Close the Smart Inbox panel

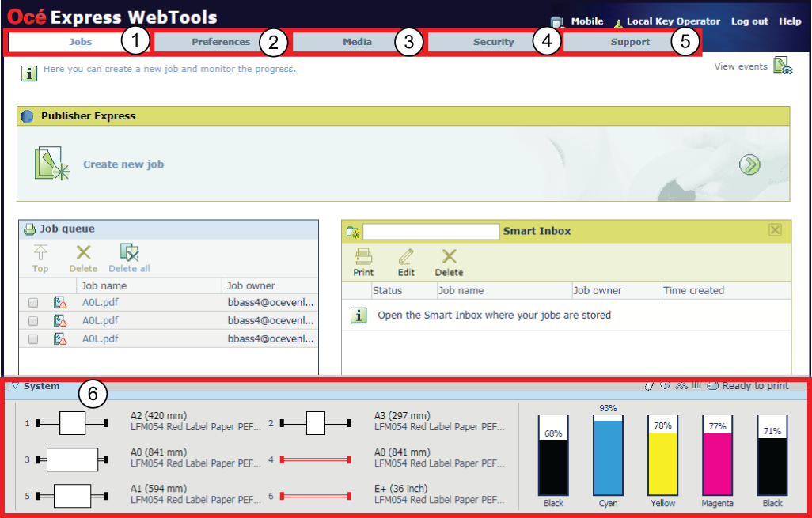(x=775, y=230)
